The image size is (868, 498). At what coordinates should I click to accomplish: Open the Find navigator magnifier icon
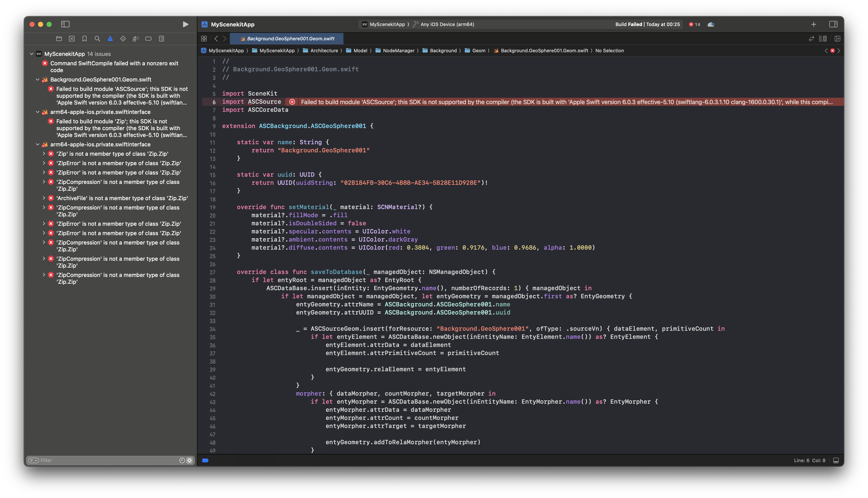click(97, 39)
